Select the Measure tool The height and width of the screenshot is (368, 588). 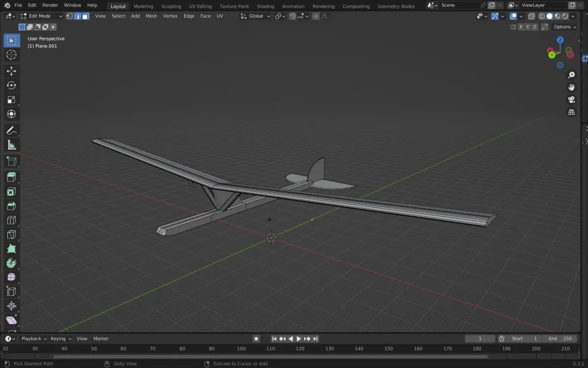pos(12,145)
